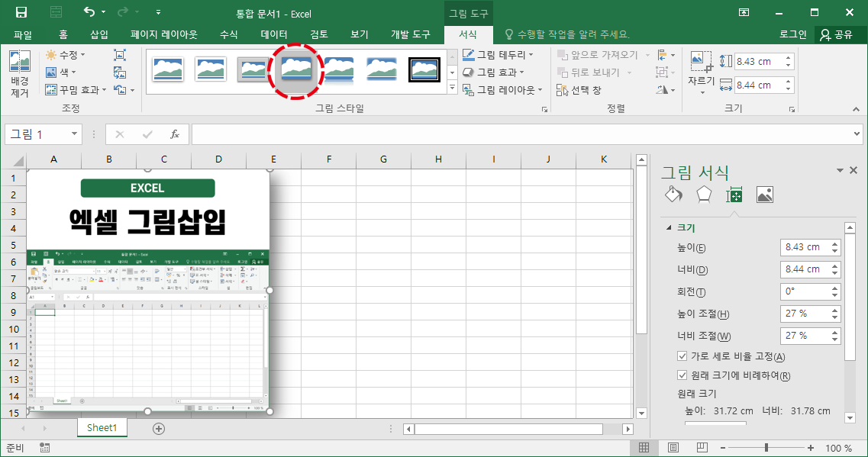Click the Select All triangle at grid corner
Image resolution: width=868 pixels, height=457 pixels.
18,161
